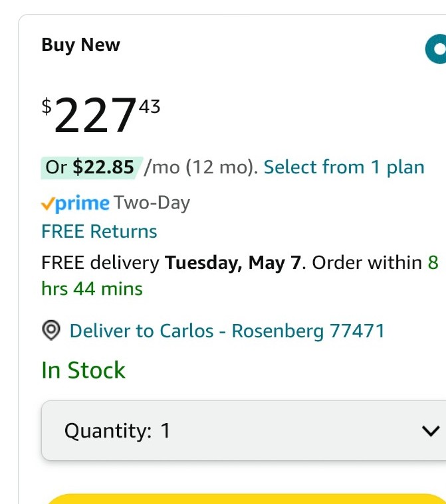Click the Buy New heading
Viewport: 446px width, 504px height.
[x=81, y=44]
